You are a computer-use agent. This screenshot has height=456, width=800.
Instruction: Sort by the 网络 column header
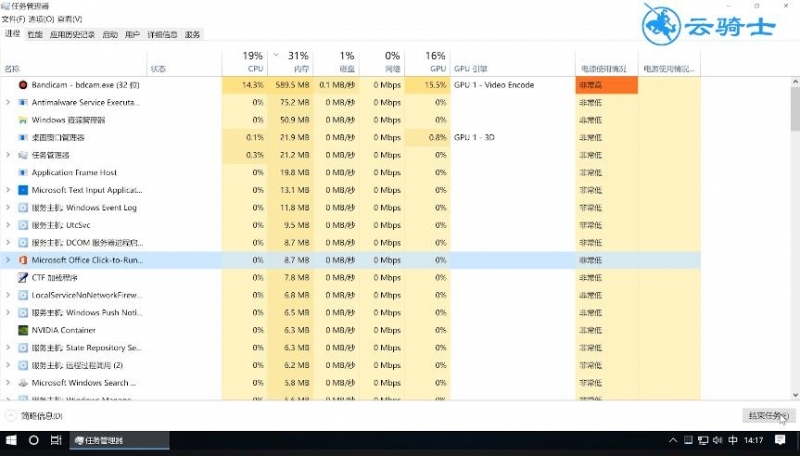coord(381,62)
